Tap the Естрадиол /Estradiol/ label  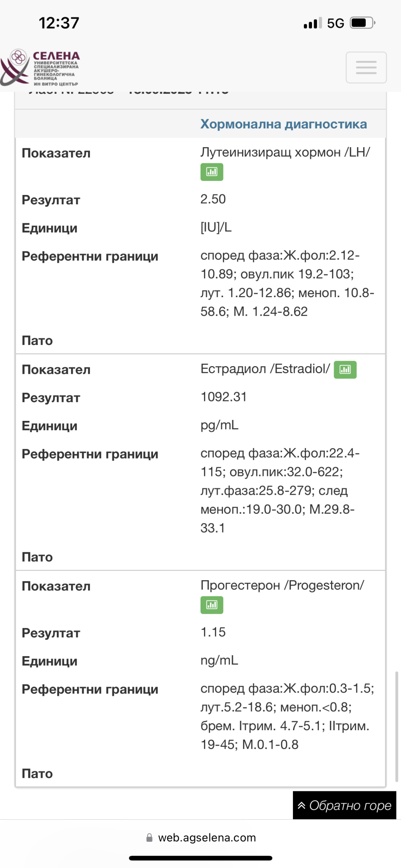pos(265,369)
